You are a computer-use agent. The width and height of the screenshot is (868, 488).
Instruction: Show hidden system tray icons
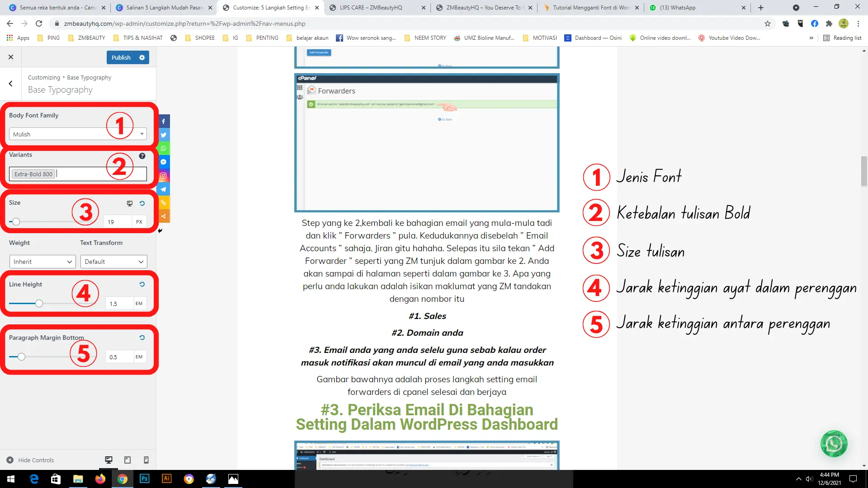coord(798,479)
